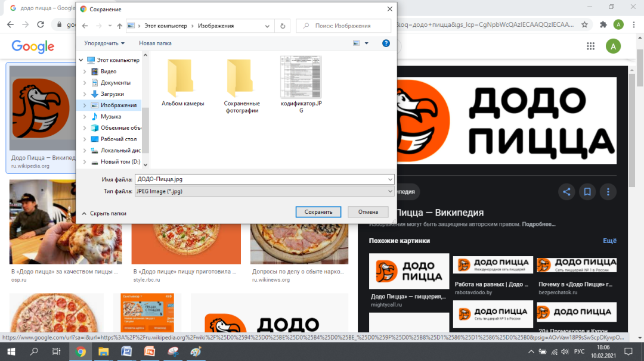Click the Ещё link beside Похожие картинки
This screenshot has width=644, height=361.
[609, 241]
